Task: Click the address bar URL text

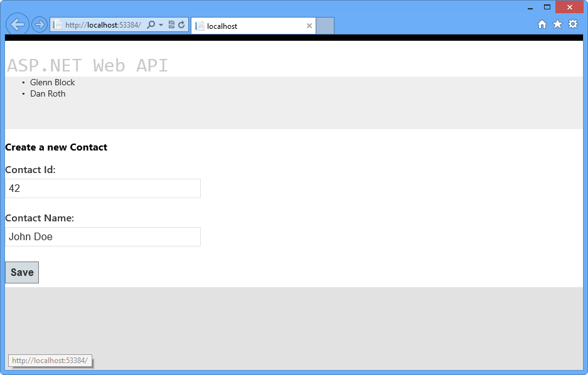Action: coord(100,24)
